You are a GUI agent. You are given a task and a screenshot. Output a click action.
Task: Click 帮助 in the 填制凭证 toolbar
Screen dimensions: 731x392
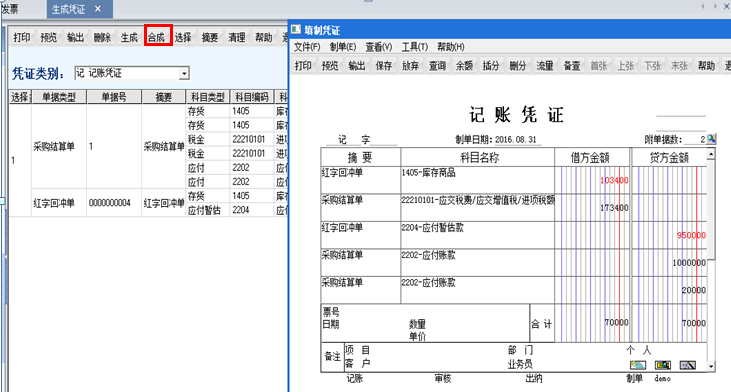(x=706, y=66)
